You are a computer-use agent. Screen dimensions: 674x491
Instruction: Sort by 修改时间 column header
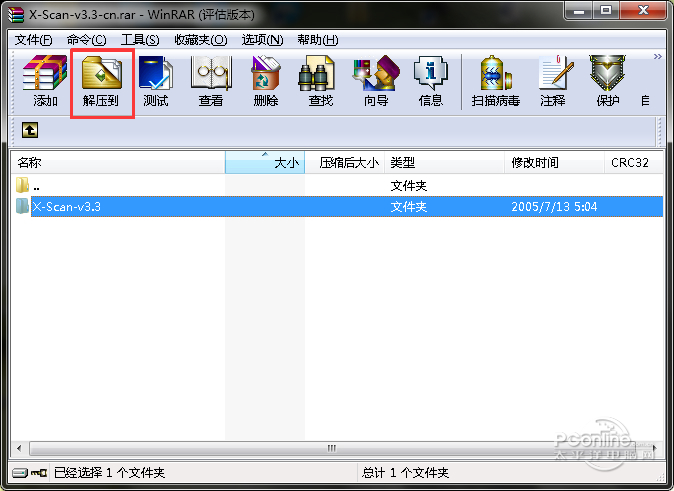(555, 163)
